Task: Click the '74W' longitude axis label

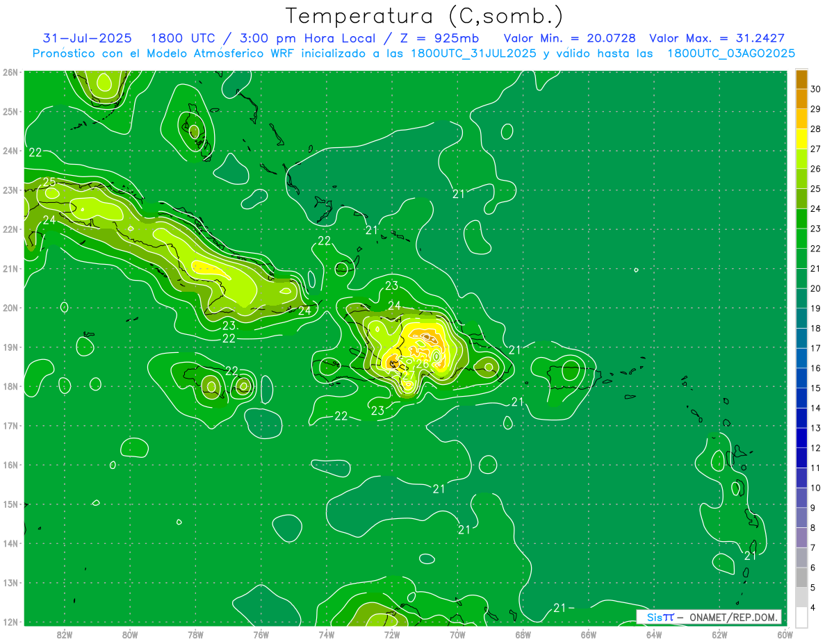Action: [x=326, y=634]
